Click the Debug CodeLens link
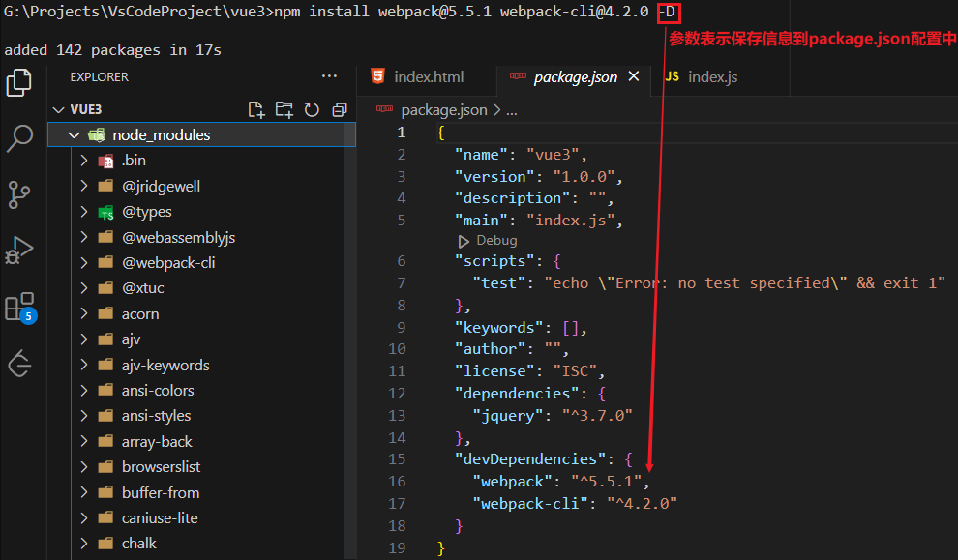The height and width of the screenshot is (560, 958). [496, 241]
